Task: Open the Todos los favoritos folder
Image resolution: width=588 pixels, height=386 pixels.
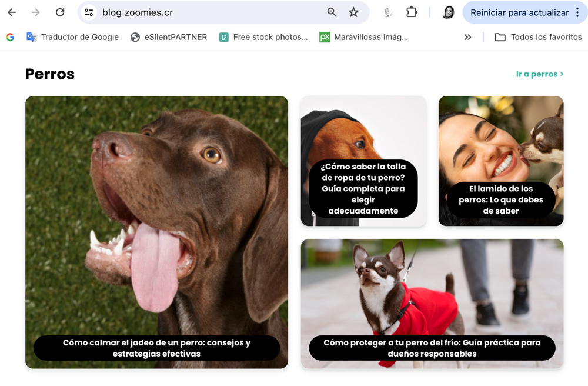Action: (x=538, y=37)
